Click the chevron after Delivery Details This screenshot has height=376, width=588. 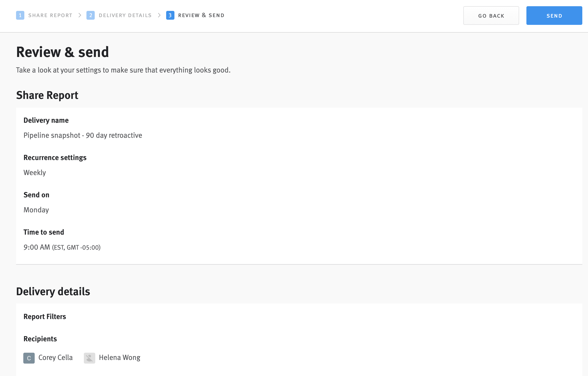[x=160, y=15]
